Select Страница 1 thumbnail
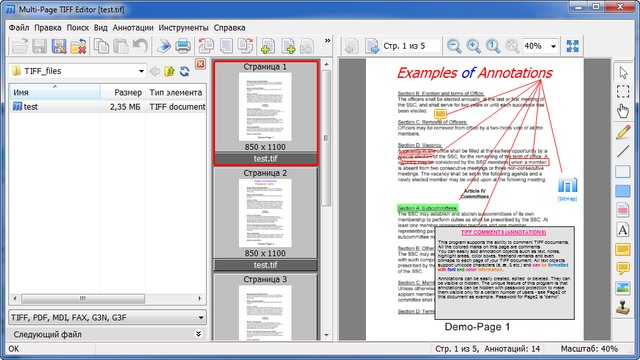This screenshot has height=360, width=640. (265, 113)
